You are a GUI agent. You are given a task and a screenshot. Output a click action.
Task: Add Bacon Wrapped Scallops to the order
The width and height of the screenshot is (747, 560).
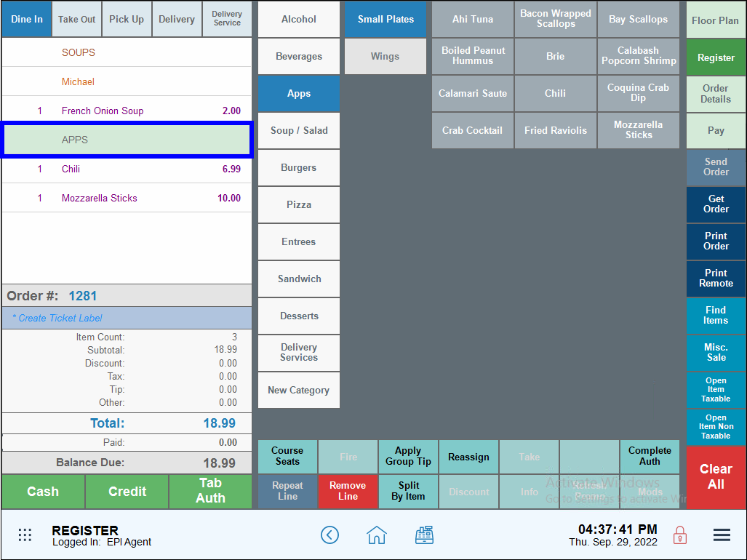pyautogui.click(x=556, y=19)
